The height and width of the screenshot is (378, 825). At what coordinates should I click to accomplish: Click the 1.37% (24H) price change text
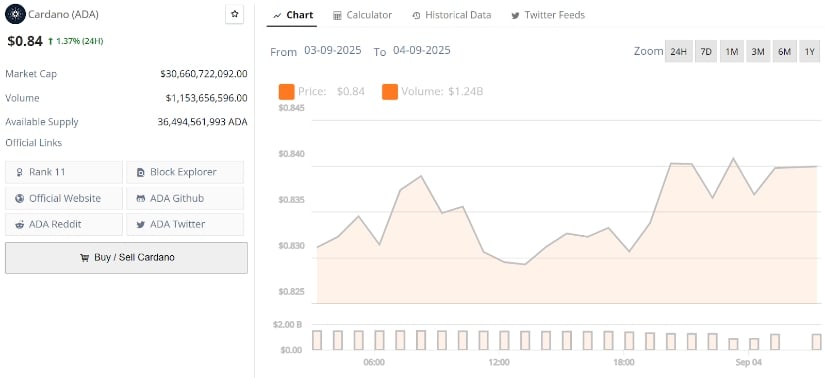coord(79,41)
